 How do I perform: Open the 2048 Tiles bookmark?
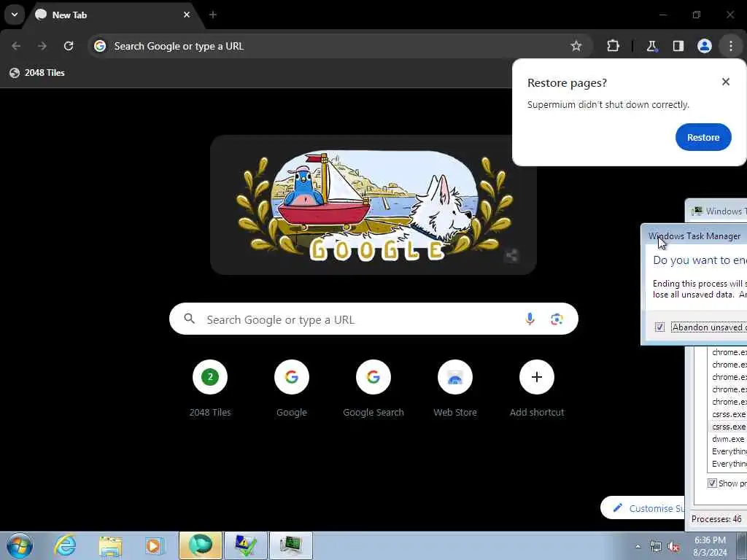coord(37,73)
